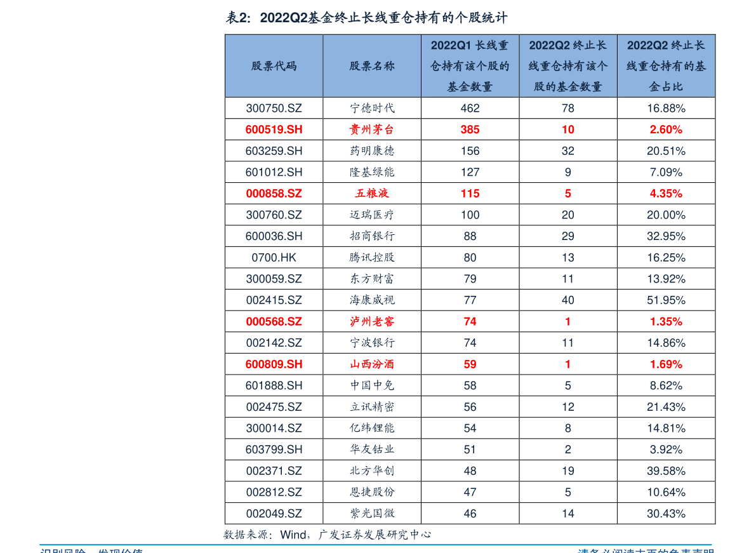Select the 药明康德 name cell

372,151
